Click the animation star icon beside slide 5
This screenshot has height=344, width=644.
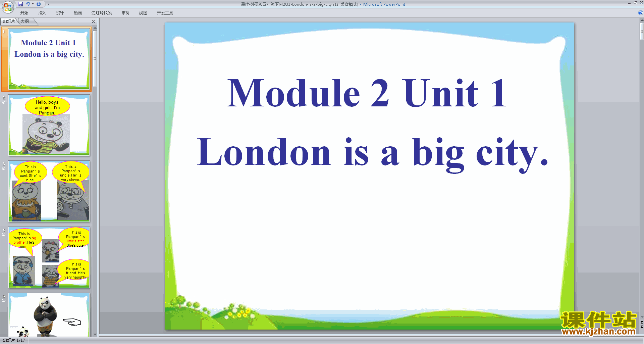tap(4, 301)
